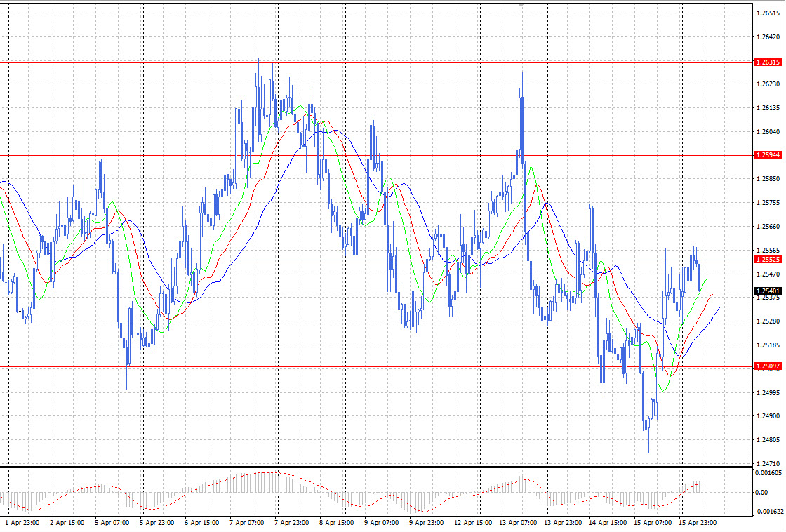Screen dimensions: 786x532
Task: Click the red 1.25525 price tag on axis
Action: point(768,260)
